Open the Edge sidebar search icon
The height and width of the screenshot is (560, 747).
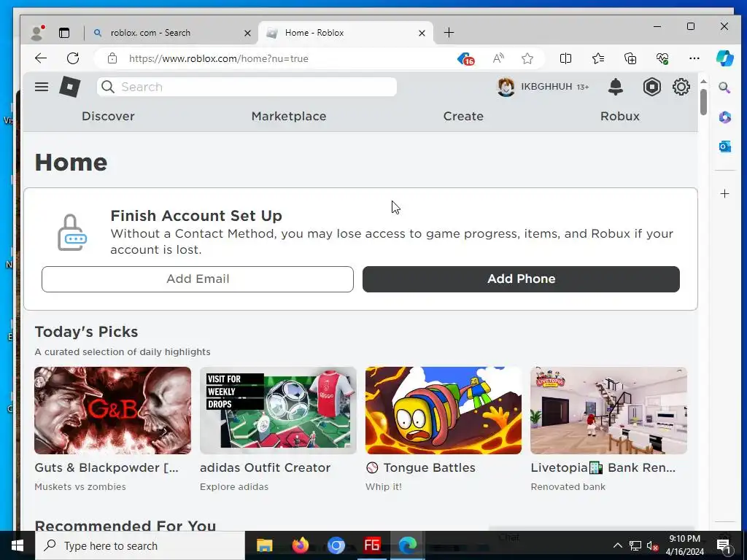click(x=724, y=87)
